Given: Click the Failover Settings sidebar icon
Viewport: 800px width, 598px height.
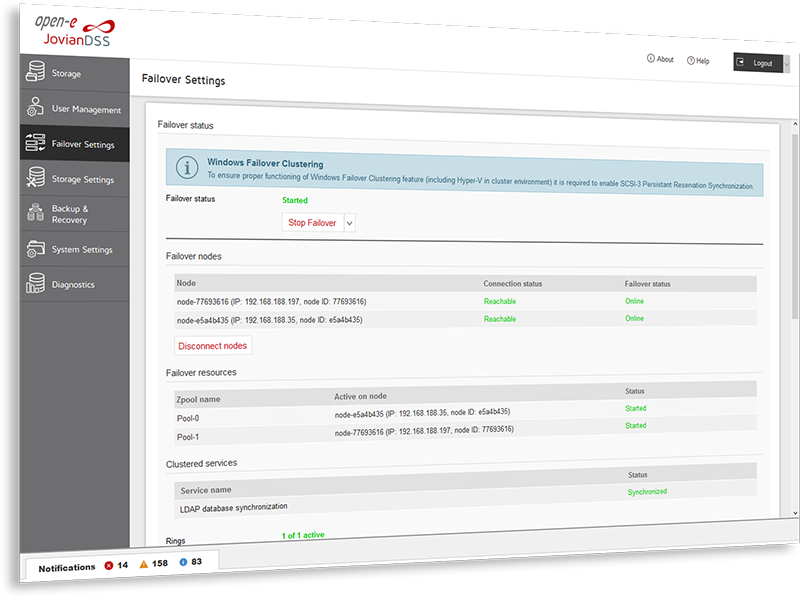Looking at the screenshot, I should pyautogui.click(x=36, y=144).
